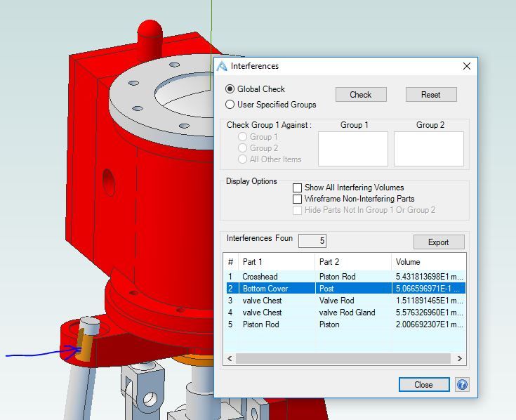Select the Global Check radio button

(230, 89)
